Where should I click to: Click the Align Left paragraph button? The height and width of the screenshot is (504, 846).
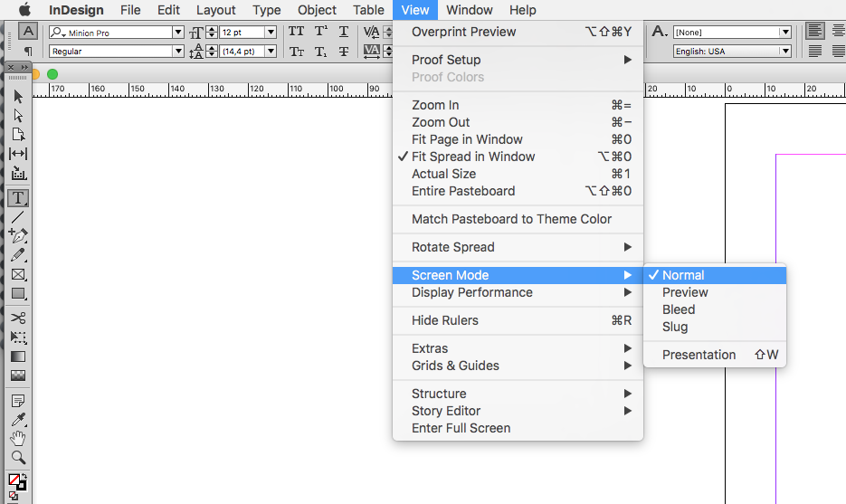[x=814, y=32]
